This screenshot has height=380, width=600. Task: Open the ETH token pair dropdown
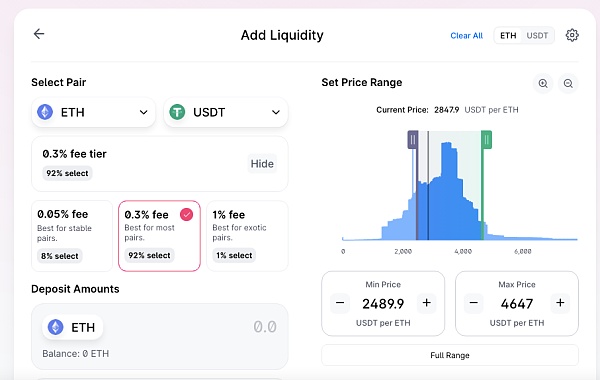[93, 112]
